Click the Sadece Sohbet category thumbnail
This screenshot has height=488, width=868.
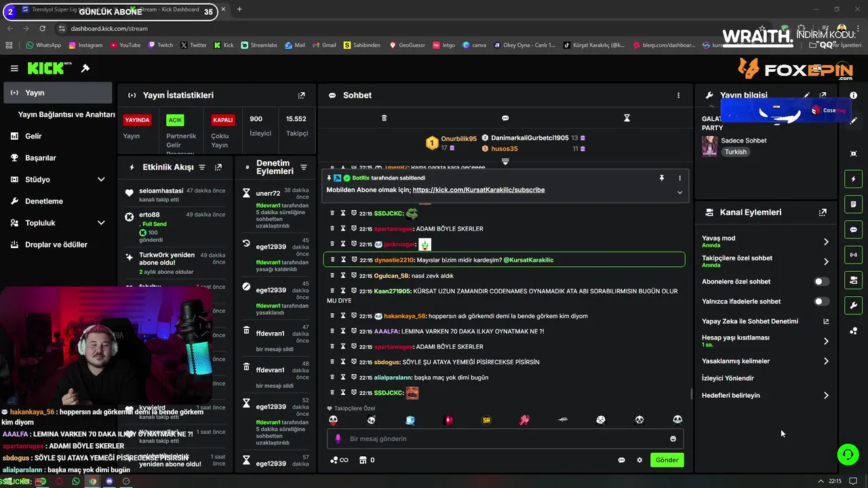coord(709,146)
